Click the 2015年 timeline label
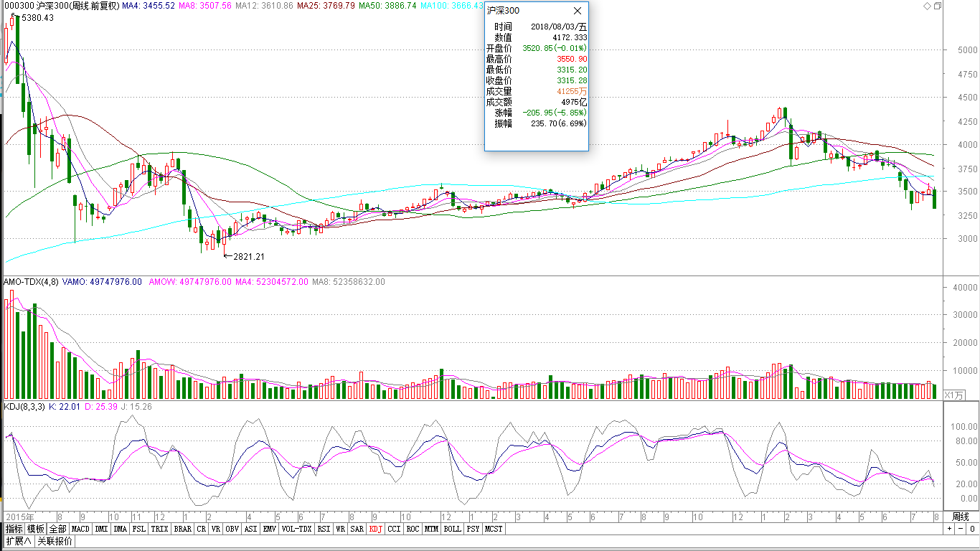This screenshot has height=551, width=980. pos(19,517)
